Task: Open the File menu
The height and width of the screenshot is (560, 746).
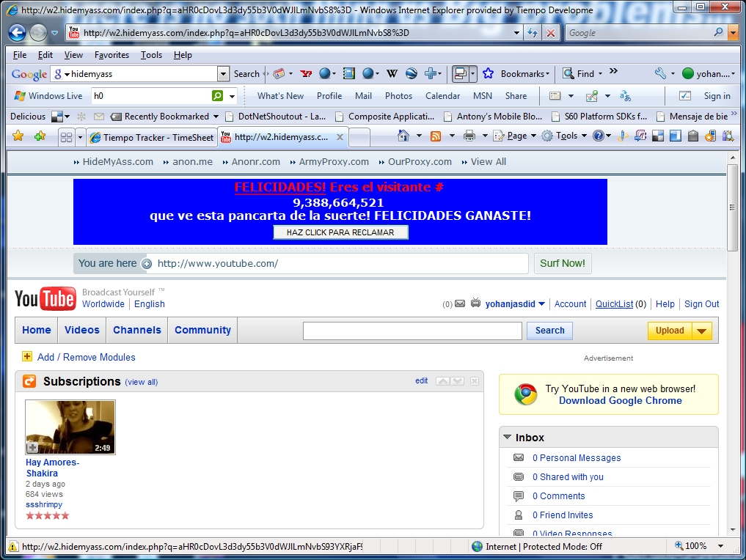Action: [20, 55]
